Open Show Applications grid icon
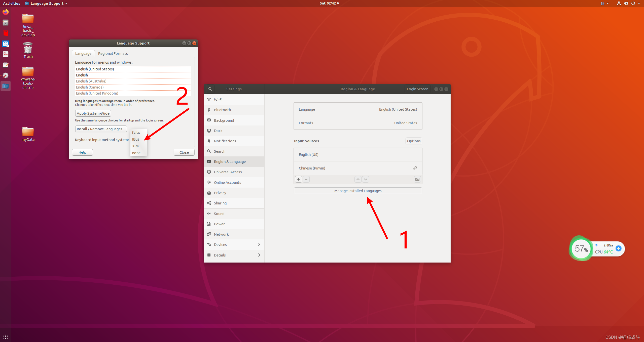The height and width of the screenshot is (342, 644). coord(6,336)
